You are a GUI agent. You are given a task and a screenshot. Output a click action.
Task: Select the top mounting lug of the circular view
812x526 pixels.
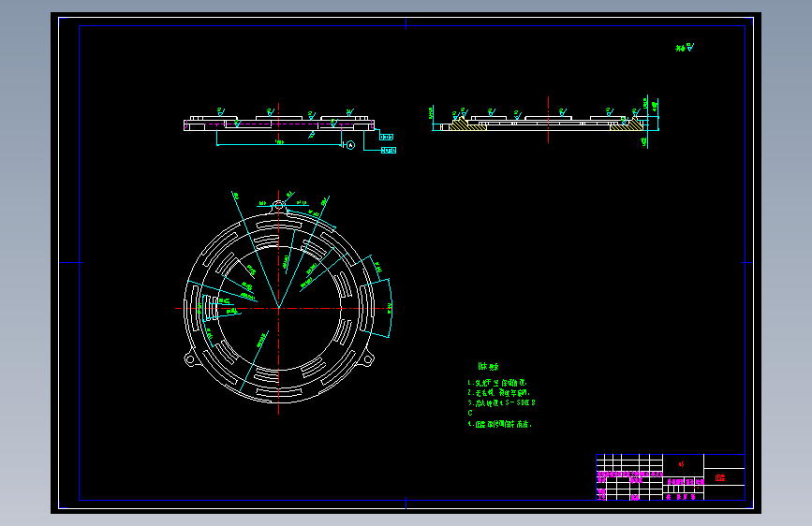click(x=278, y=206)
